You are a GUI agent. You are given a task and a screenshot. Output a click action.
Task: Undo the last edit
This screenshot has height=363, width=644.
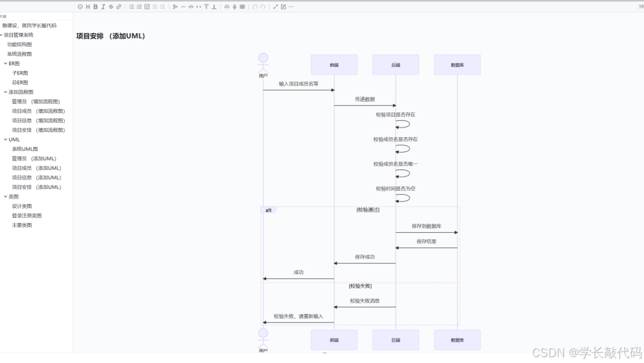click(255, 7)
